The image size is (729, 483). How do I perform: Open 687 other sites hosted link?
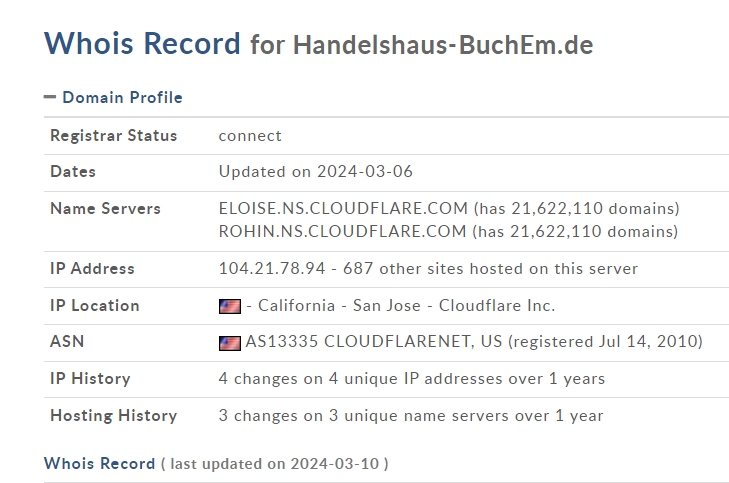click(x=490, y=269)
